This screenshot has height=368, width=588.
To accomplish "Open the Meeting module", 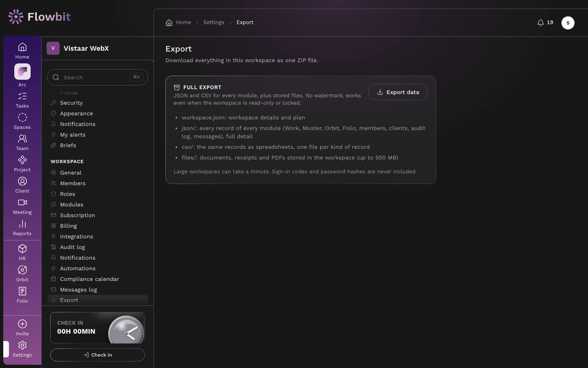I will point(22,206).
